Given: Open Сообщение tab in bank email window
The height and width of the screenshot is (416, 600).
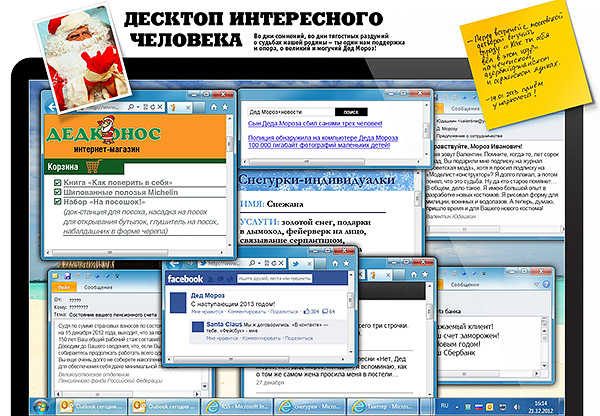Looking at the screenshot, I should pyautogui.click(x=465, y=284).
